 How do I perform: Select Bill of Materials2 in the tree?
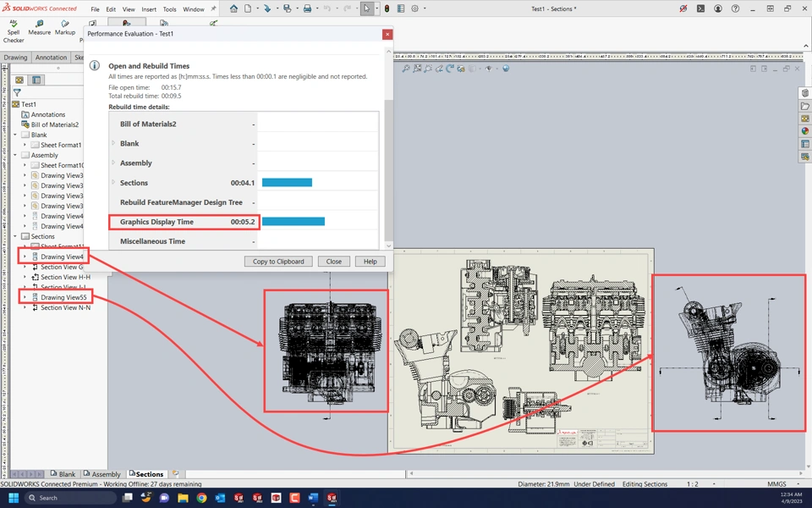(x=54, y=124)
